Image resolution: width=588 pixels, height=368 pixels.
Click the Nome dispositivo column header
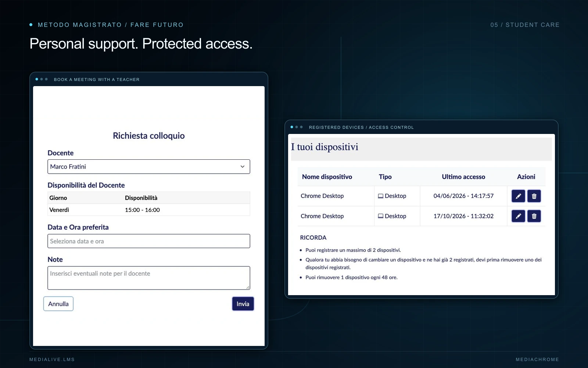tap(327, 177)
